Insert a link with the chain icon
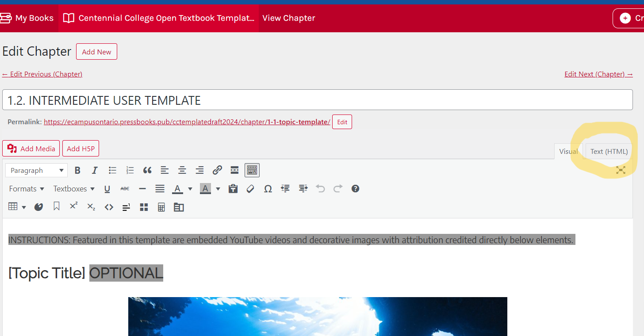Image resolution: width=644 pixels, height=336 pixels. coord(217,170)
